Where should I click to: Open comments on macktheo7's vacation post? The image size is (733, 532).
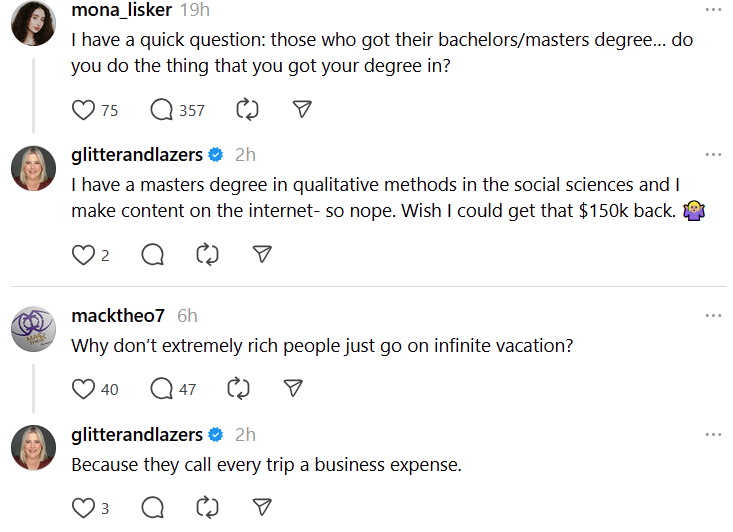tap(161, 389)
